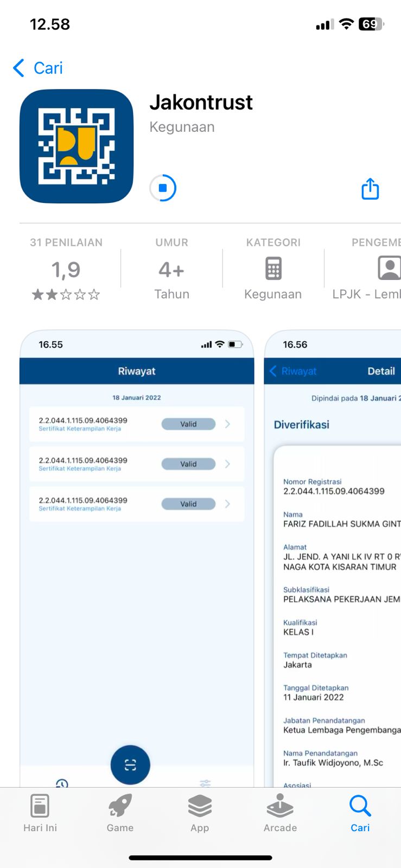Tap the Jakontrust app icon
The width and height of the screenshot is (401, 868).
(x=77, y=146)
